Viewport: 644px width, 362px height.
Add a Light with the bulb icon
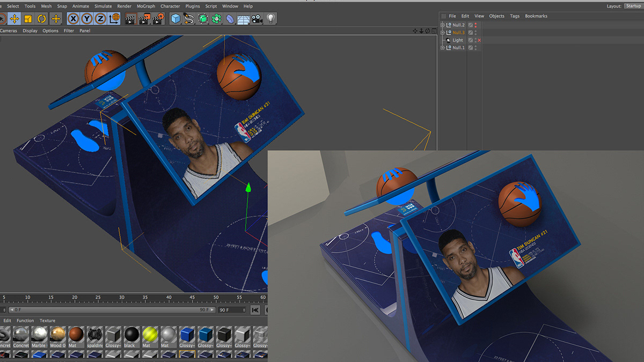coord(271,19)
